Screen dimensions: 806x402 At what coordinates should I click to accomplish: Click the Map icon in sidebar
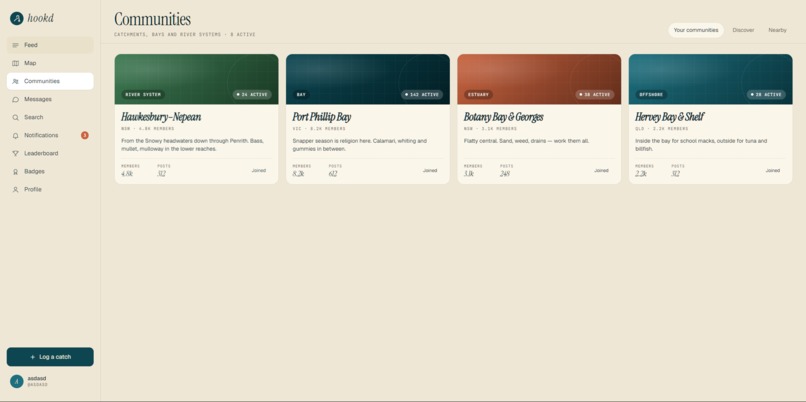point(15,63)
